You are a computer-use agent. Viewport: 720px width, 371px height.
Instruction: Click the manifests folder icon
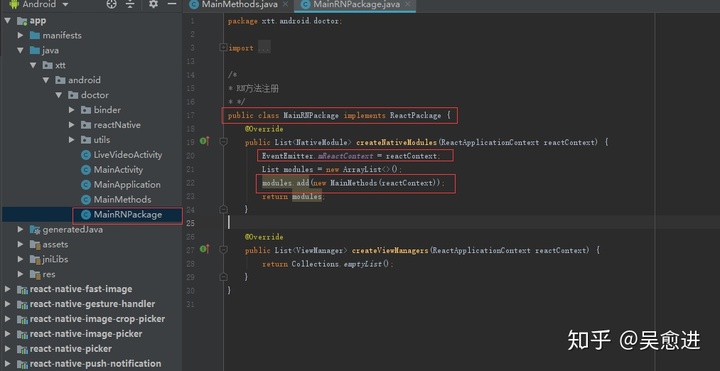click(35, 35)
